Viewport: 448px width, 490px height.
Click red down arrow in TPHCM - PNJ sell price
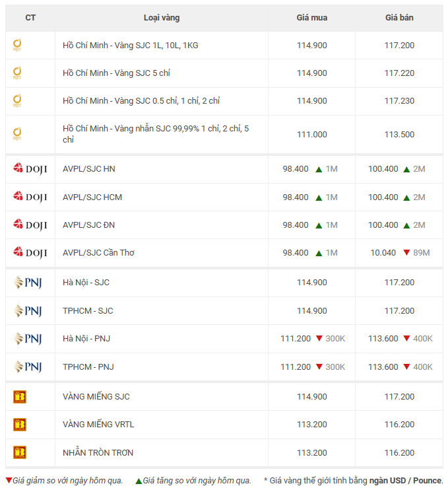click(406, 367)
